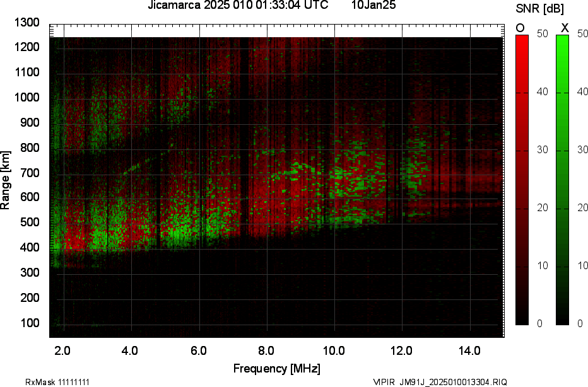
Task: Click the 8.0 frequency axis tick label
Action: click(266, 350)
